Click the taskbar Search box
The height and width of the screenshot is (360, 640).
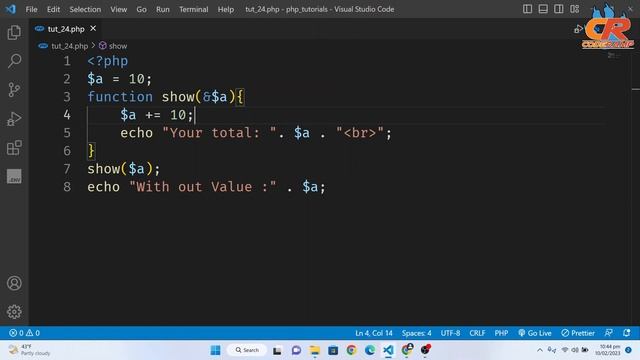(247, 350)
